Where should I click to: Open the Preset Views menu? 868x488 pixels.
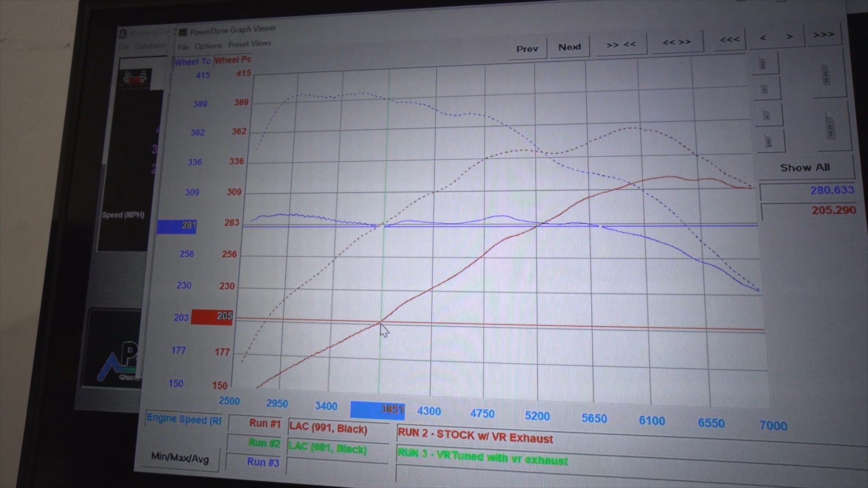[249, 44]
